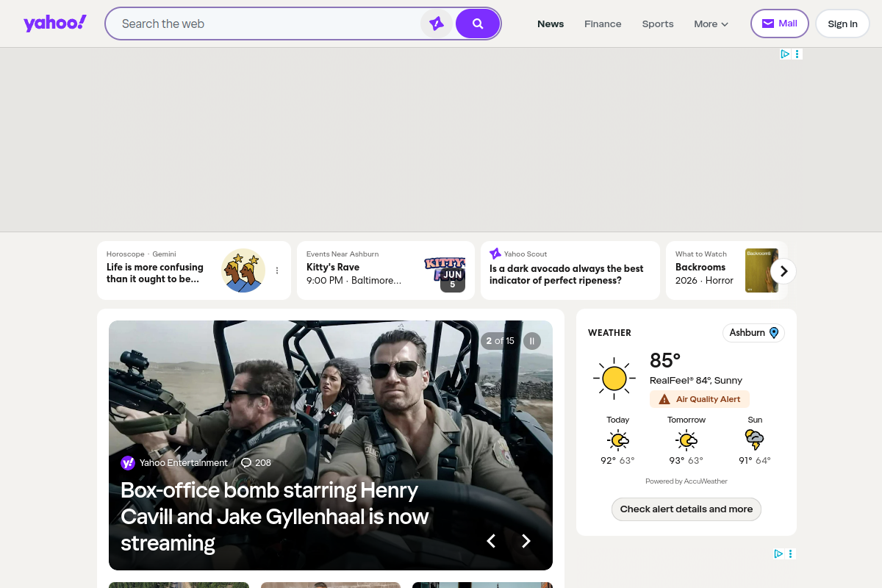The width and height of the screenshot is (882, 588).
Task: Pause the news slideshow
Action: 532,341
